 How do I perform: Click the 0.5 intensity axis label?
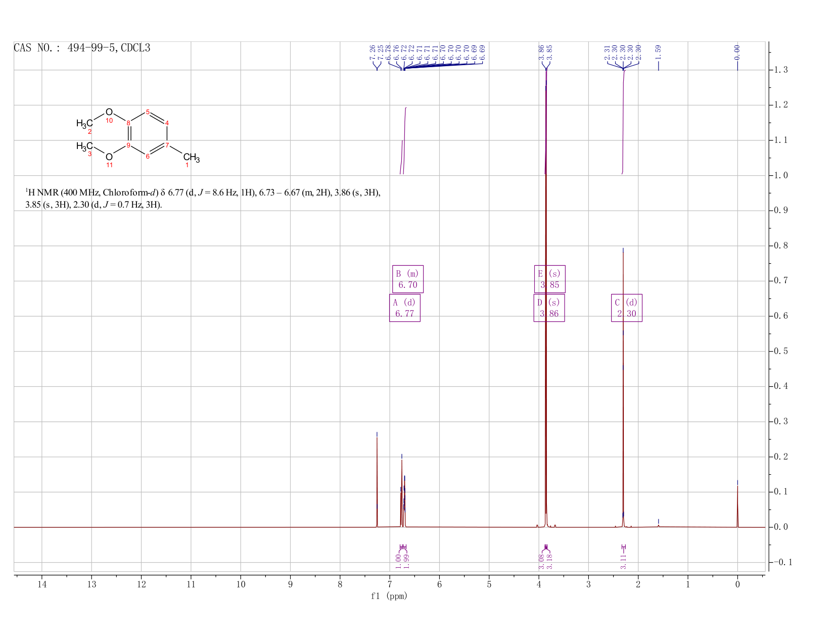780,351
